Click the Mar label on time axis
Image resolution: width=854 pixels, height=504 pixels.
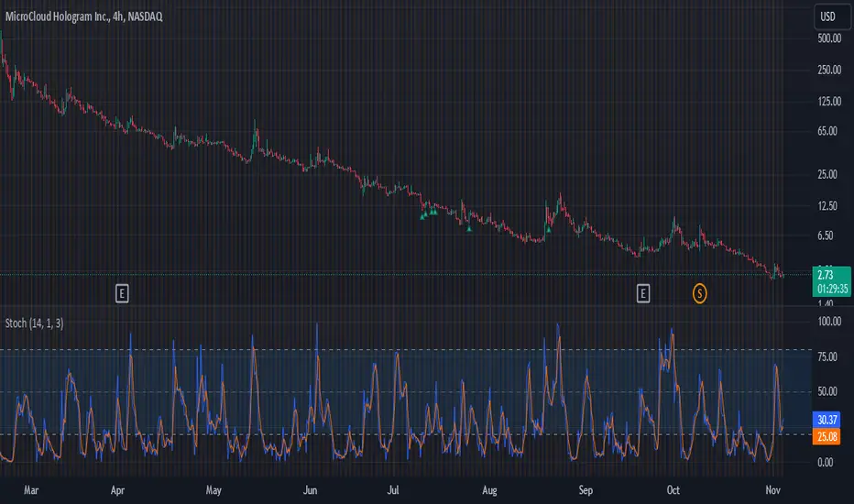click(31, 490)
